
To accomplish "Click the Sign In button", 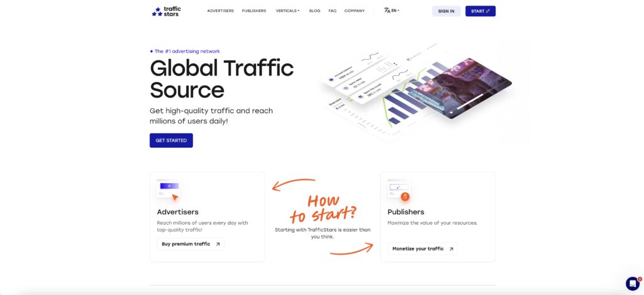I will coord(446,11).
